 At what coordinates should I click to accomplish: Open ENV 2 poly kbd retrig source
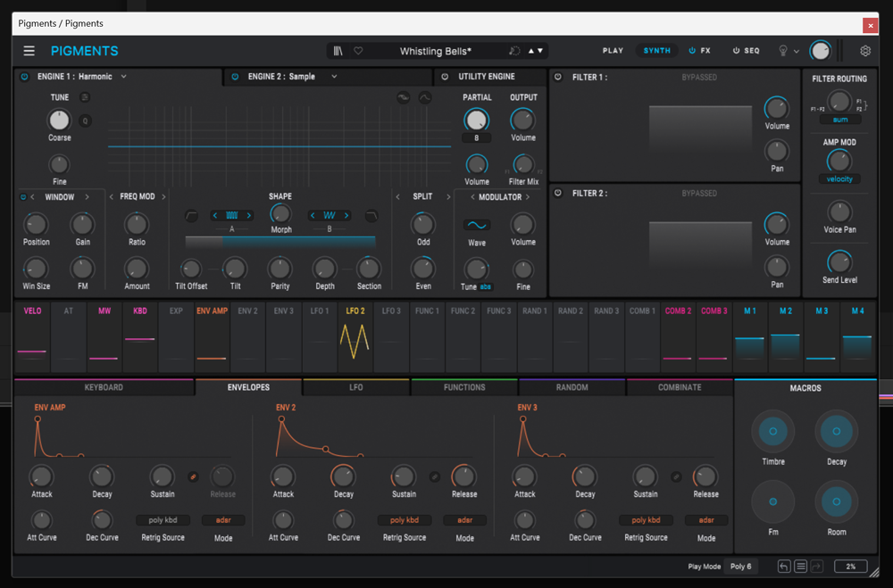404,520
